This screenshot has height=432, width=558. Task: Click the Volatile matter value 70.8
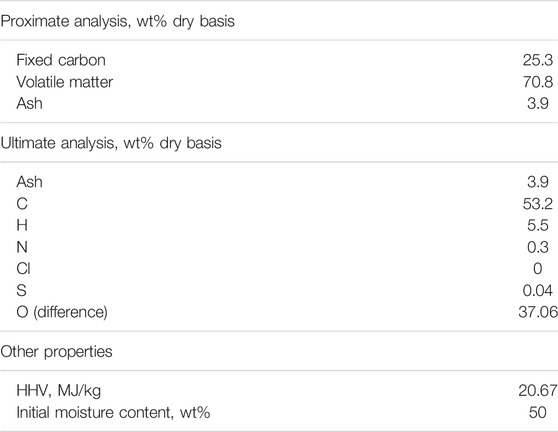pos(538,82)
